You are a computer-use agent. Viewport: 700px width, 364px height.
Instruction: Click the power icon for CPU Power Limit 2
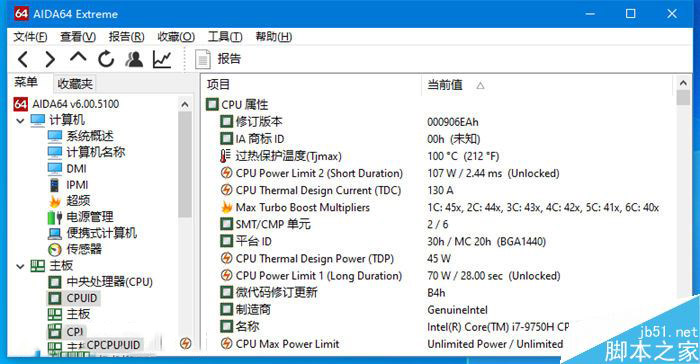[226, 173]
